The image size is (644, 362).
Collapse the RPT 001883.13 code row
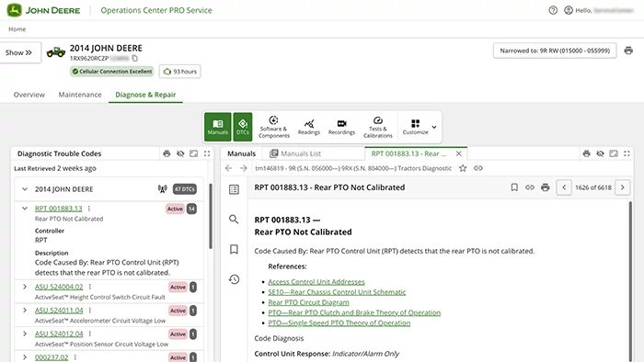point(25,209)
